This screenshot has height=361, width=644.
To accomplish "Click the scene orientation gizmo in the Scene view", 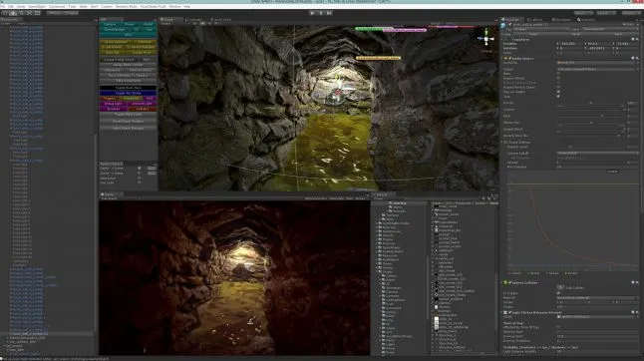I will (485, 40).
